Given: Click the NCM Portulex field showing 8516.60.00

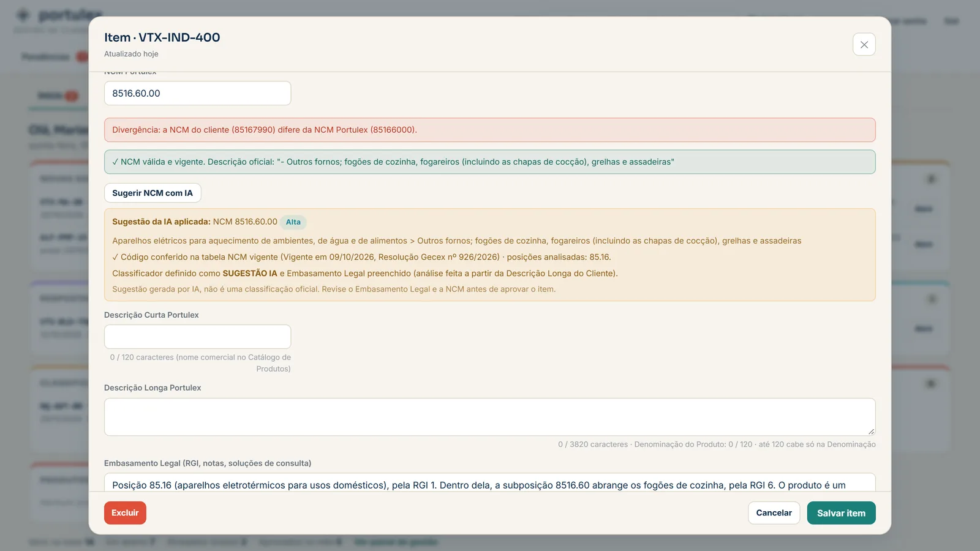Looking at the screenshot, I should (197, 93).
